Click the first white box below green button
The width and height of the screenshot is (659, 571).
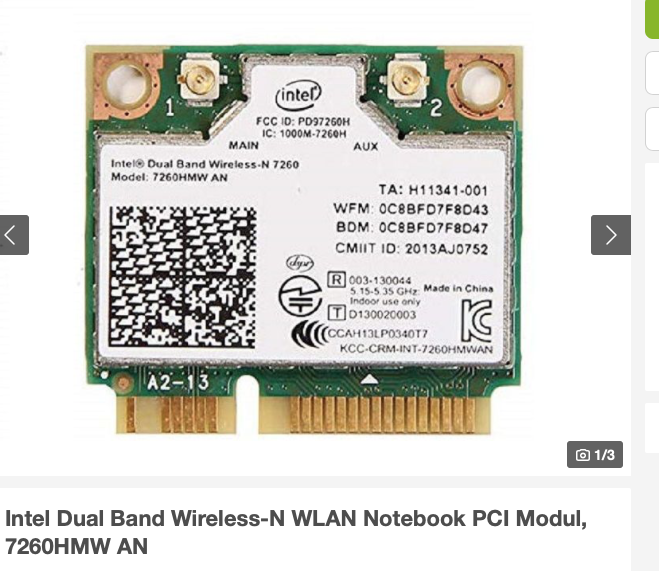click(652, 73)
